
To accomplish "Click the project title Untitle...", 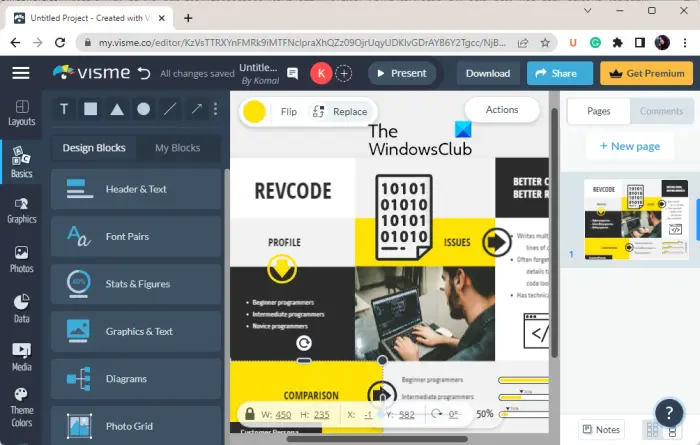I will click(x=258, y=68).
